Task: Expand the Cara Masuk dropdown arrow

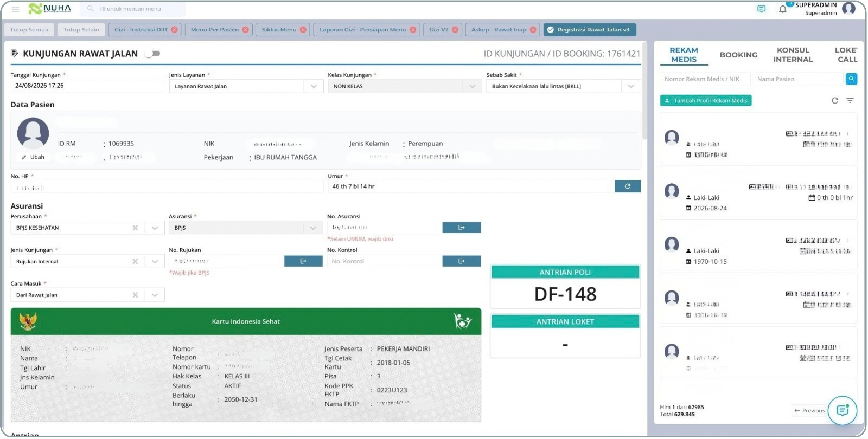Action: point(155,295)
